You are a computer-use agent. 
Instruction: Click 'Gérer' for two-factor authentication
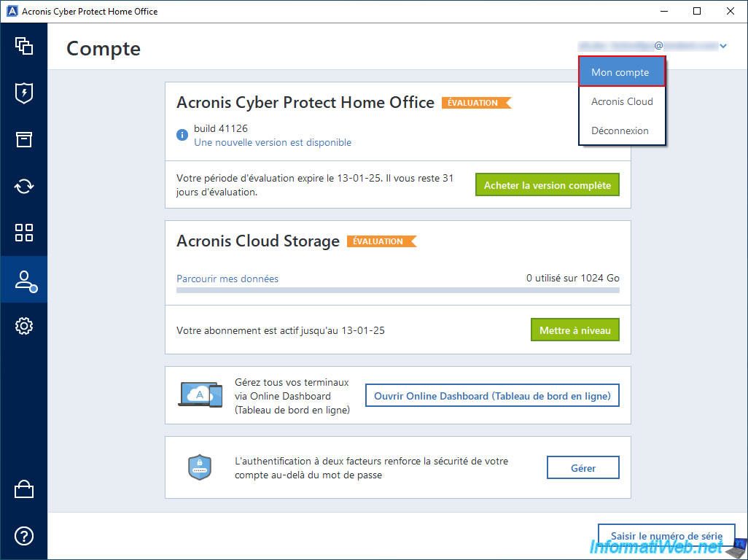[x=583, y=468]
